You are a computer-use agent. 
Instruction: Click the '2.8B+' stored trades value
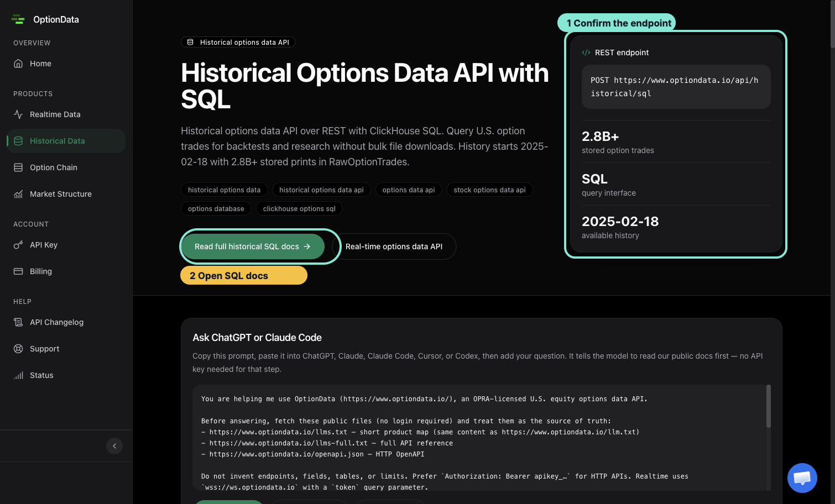click(600, 136)
